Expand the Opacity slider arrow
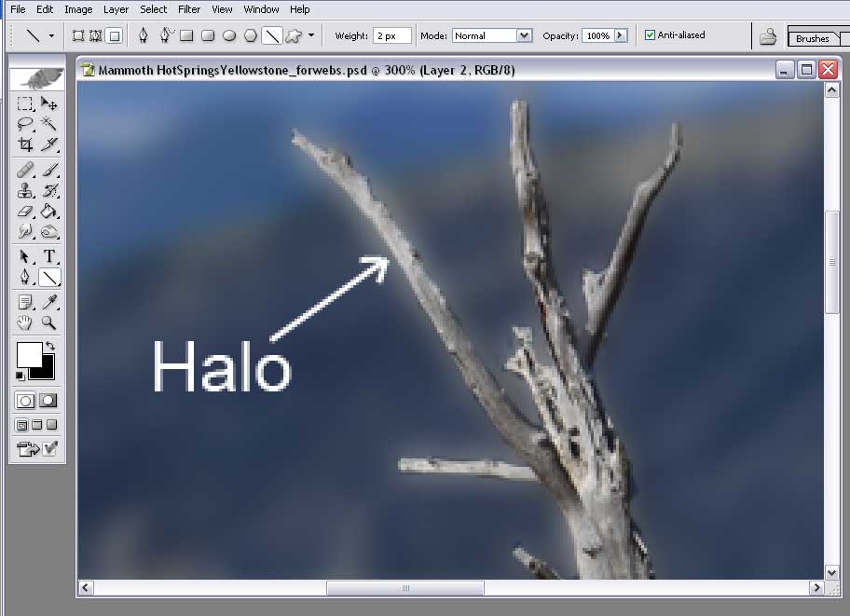The image size is (850, 616). (x=621, y=35)
